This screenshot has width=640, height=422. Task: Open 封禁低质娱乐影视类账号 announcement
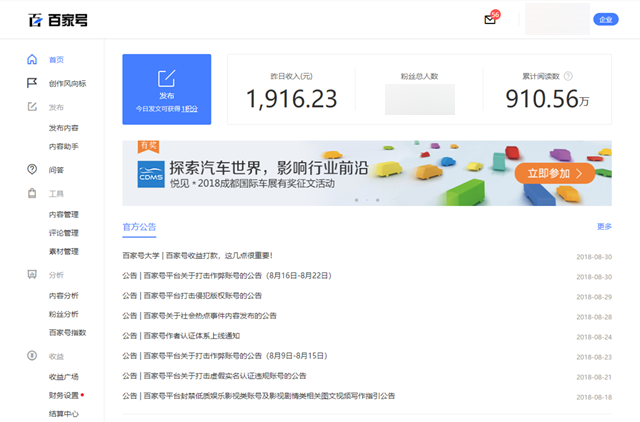(x=258, y=396)
